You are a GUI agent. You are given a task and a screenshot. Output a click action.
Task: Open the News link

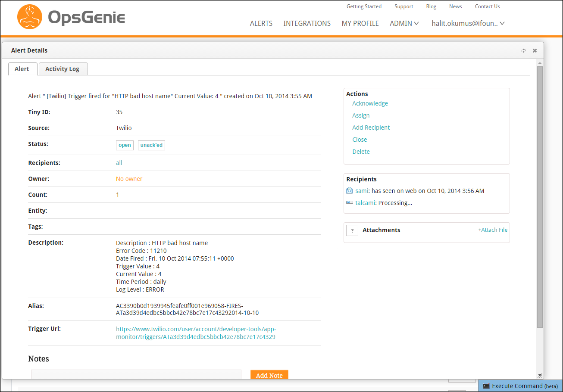pos(456,6)
